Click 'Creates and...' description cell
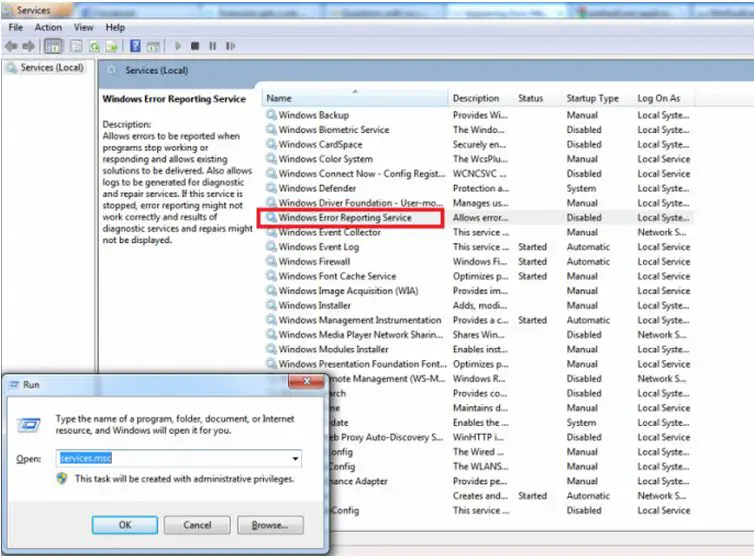The image size is (754, 559). (480, 495)
